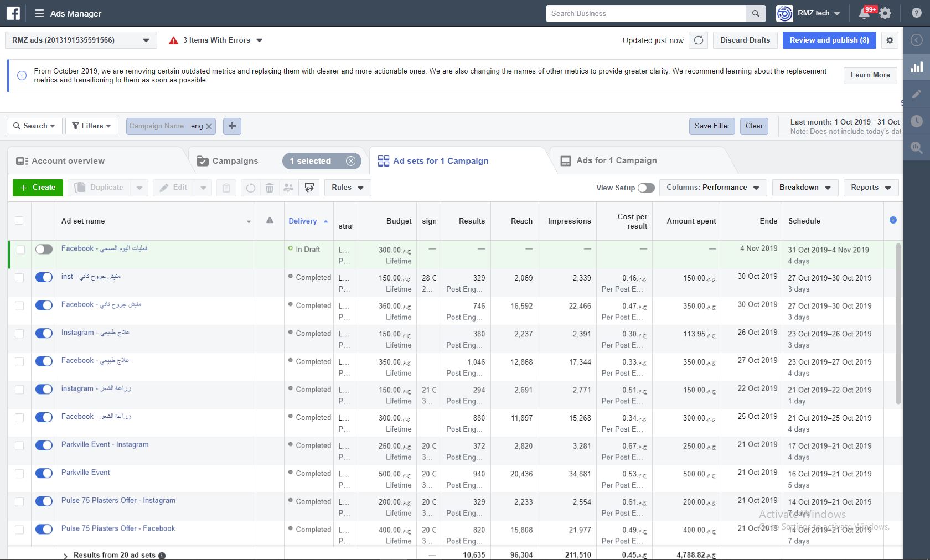Click the Save Filter button
930x560 pixels.
click(712, 126)
